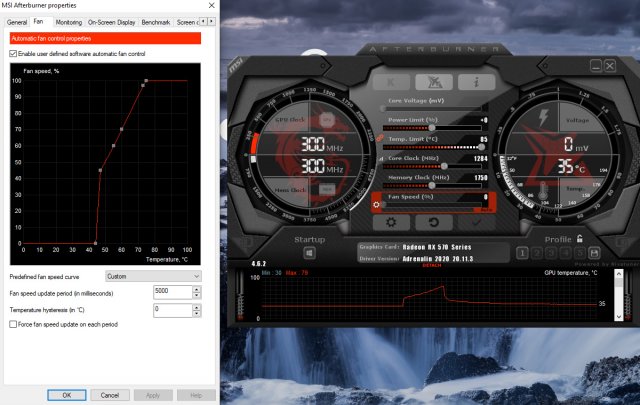Screen dimensions: 640x405
Task: Increase Fan speed update period value
Action: tap(197, 289)
